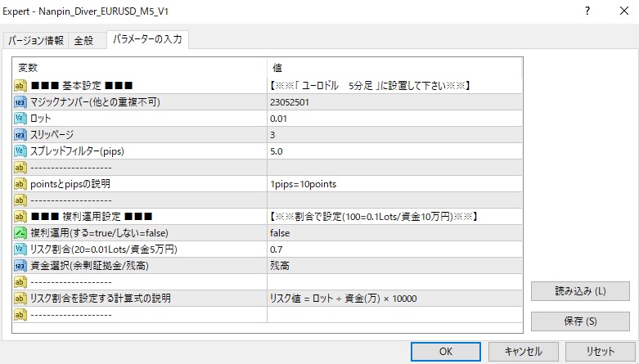Click double-type icon beside ロット row
Viewport: 639px width, 364px height.
point(20,119)
